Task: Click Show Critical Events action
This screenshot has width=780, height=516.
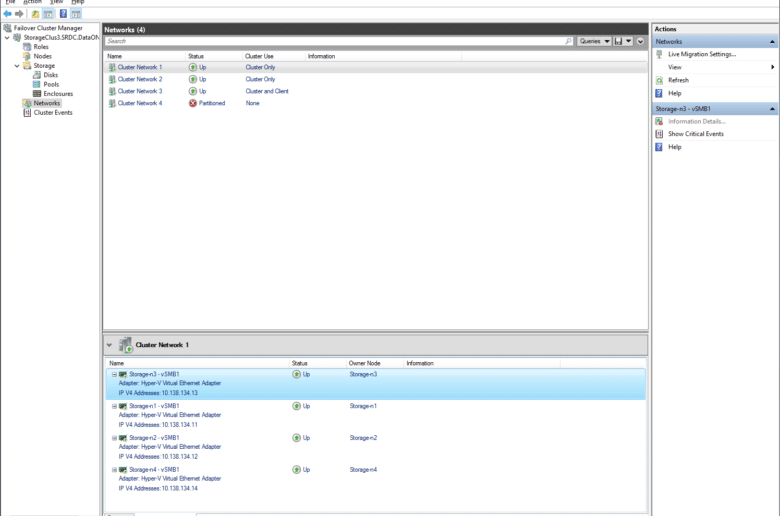Action: tap(695, 134)
